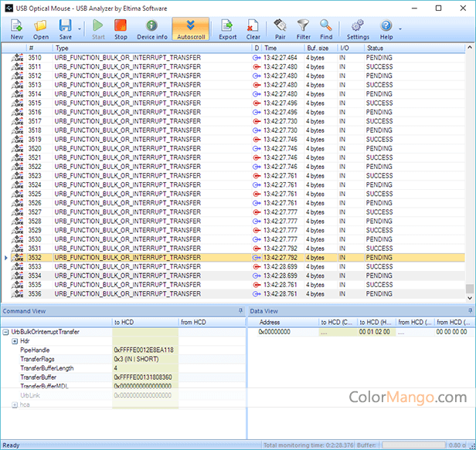Click the URB icon of row 3511
The height and width of the screenshot is (450, 476).
point(18,66)
